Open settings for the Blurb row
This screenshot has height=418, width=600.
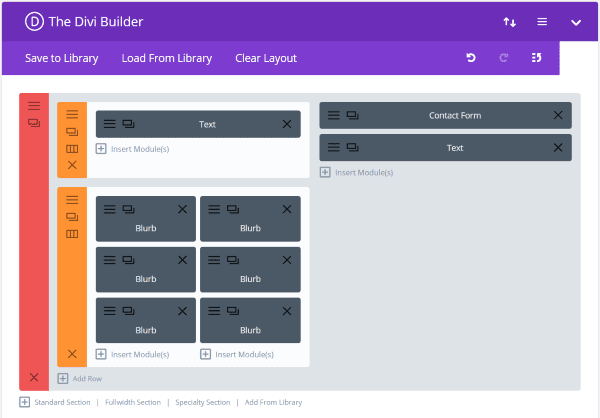(72, 199)
